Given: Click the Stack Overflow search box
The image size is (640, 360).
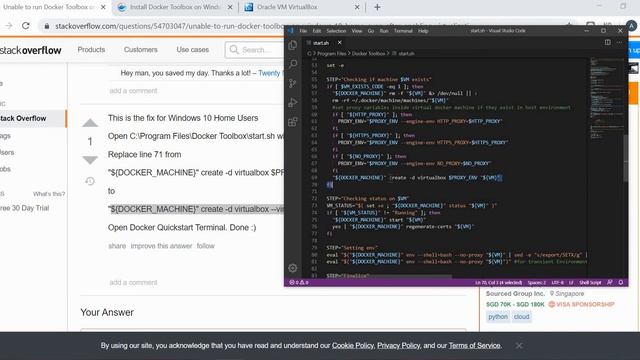Looking at the screenshot, I should click(255, 50).
